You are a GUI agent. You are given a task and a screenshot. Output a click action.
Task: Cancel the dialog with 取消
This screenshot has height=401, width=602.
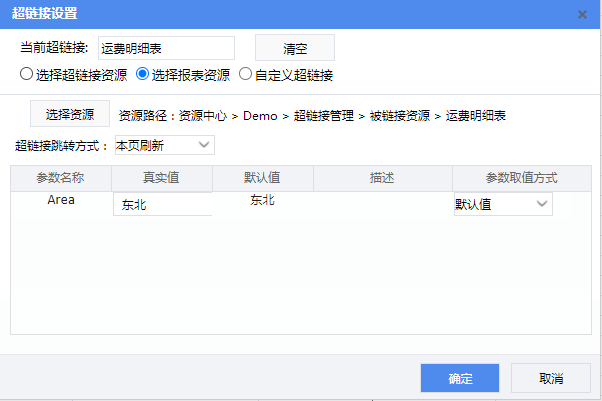550,378
